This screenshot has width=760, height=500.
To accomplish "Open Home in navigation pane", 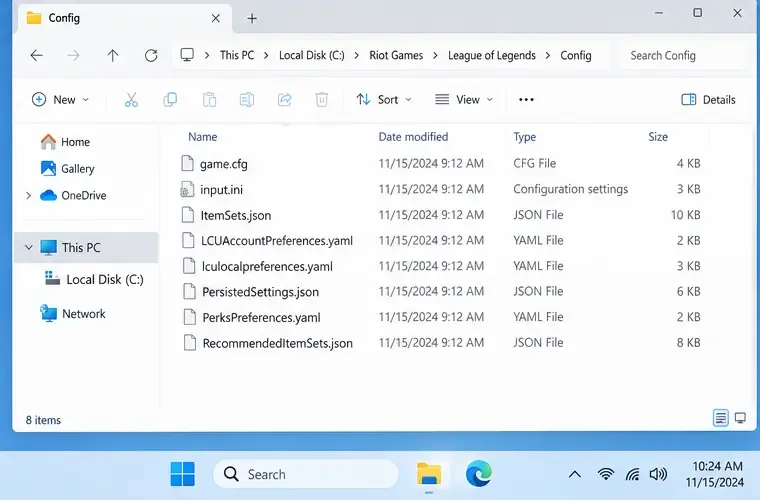I will pyautogui.click(x=65, y=142).
